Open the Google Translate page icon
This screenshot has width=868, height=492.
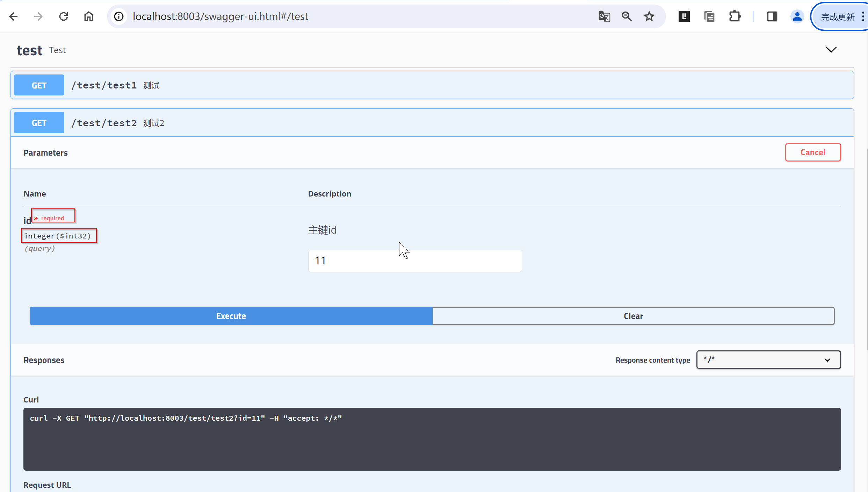pos(604,16)
